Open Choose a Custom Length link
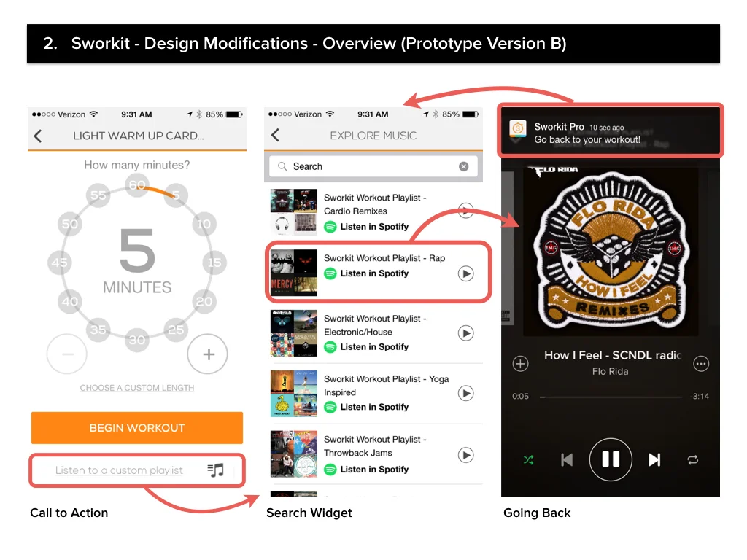This screenshot has width=747, height=560. point(137,388)
